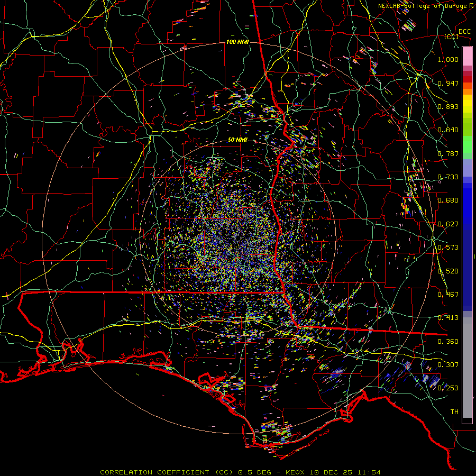The height and width of the screenshot is (476, 476).
Task: Pick the bright green segment of color bar
Action: point(467,144)
